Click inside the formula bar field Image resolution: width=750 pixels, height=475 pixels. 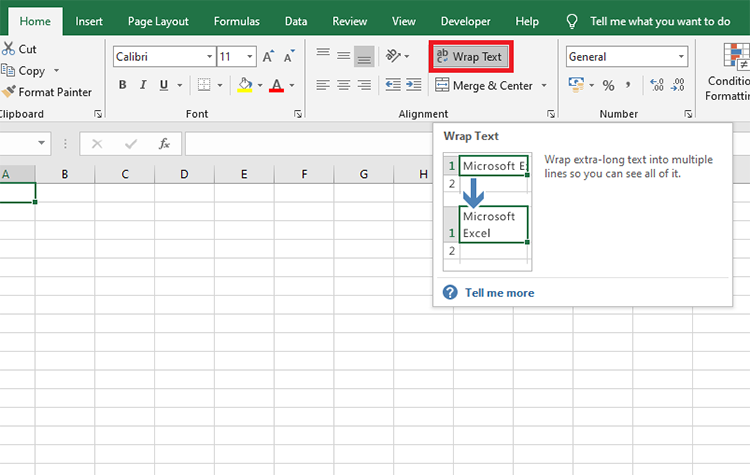click(309, 144)
